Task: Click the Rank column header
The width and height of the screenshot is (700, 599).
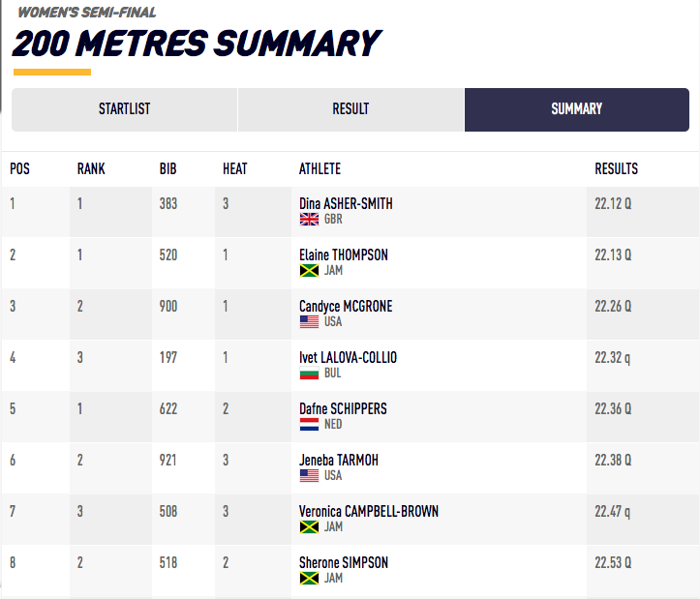Action: 91,168
